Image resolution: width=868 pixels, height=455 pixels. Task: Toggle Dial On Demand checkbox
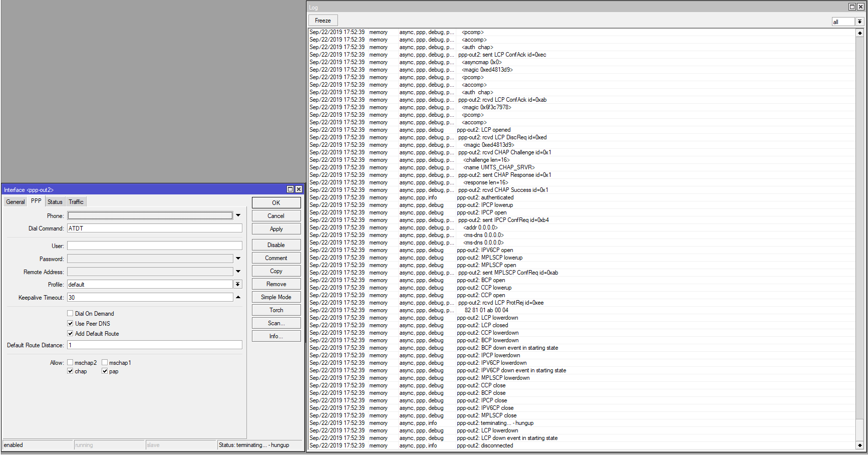[x=70, y=313]
